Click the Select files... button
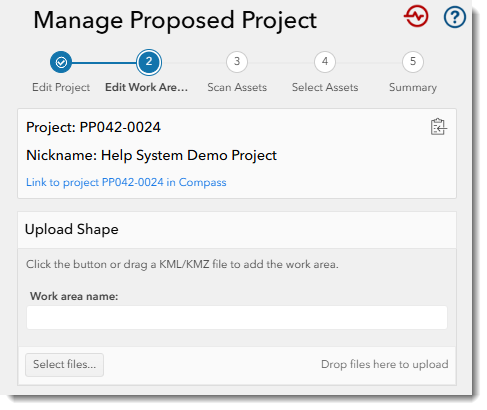487x410 pixels. 64,365
